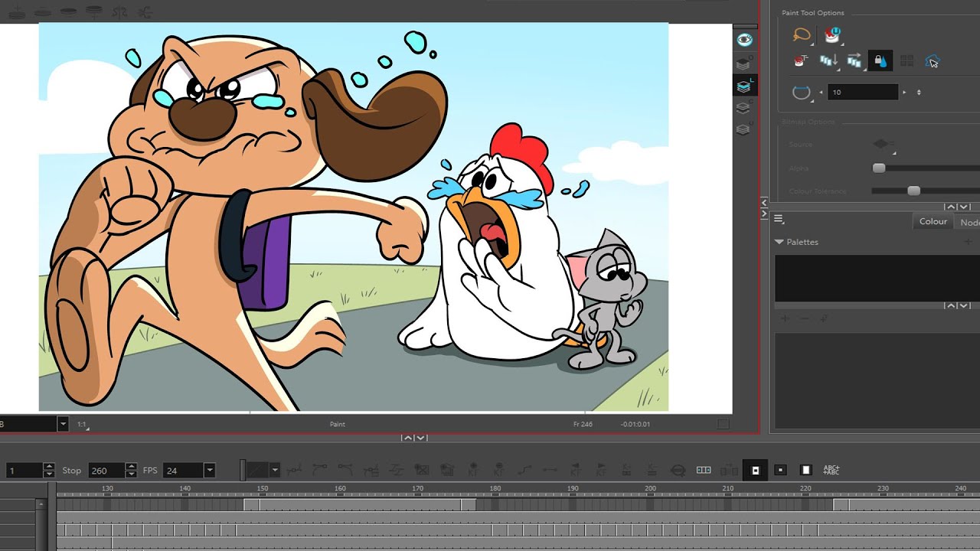The width and height of the screenshot is (980, 551).
Task: Toggle the Respect Protected Colour lock
Action: 880,61
